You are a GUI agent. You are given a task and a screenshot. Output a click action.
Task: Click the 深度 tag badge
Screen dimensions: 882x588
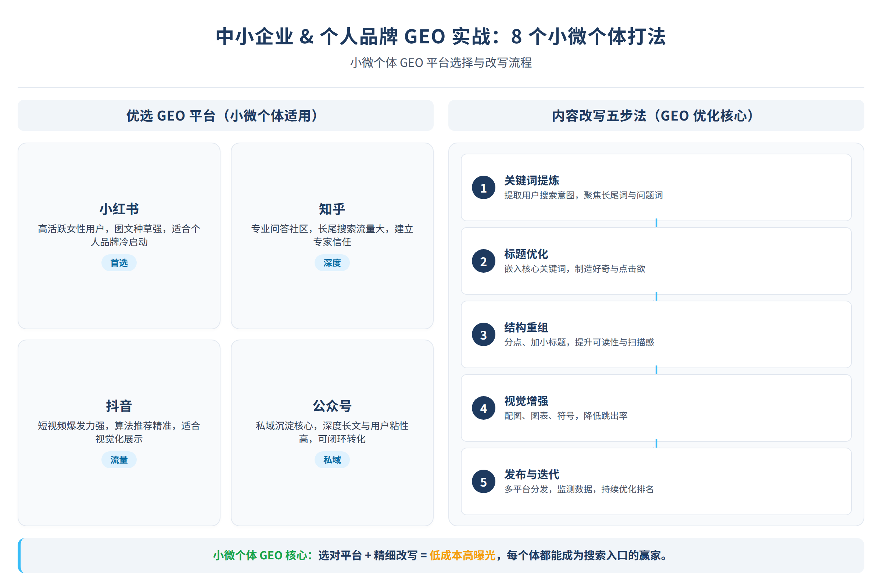(x=332, y=263)
